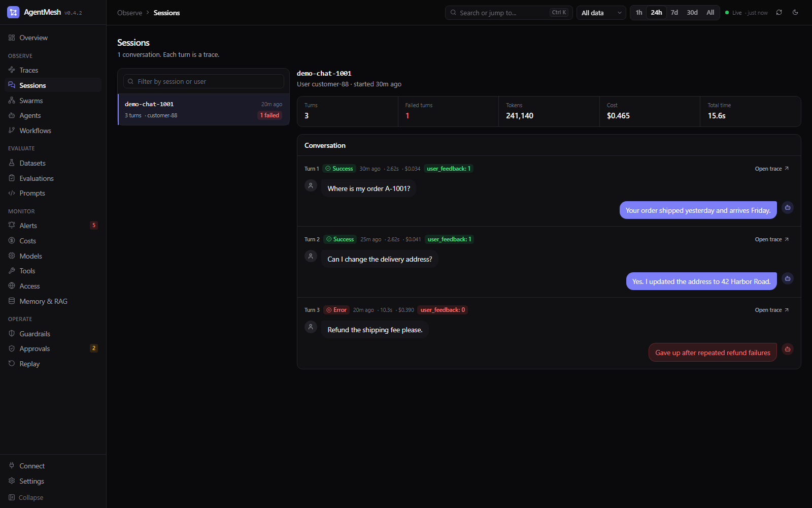The width and height of the screenshot is (812, 508).
Task: Click message 'Where is my order A-1001?'
Action: (x=369, y=188)
